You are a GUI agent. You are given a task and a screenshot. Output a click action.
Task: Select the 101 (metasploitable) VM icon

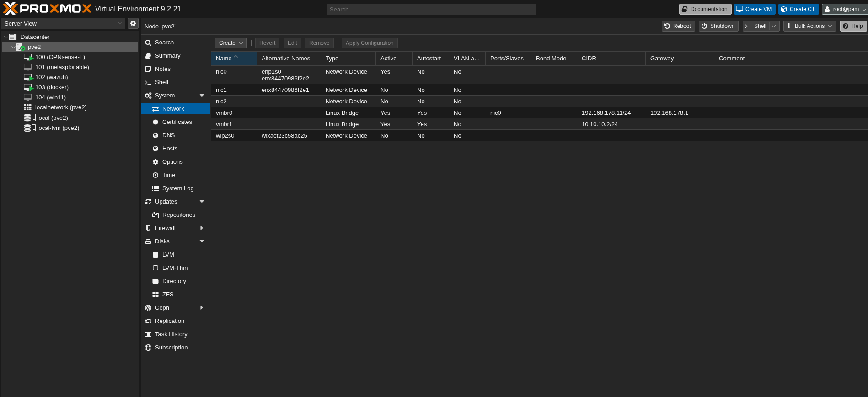point(28,67)
